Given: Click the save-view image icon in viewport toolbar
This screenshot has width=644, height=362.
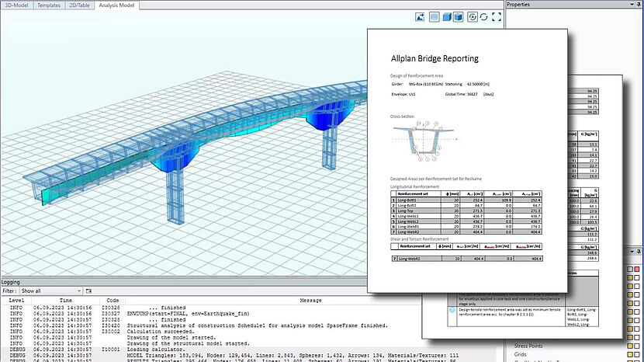Looking at the screenshot, I should coord(420,17).
